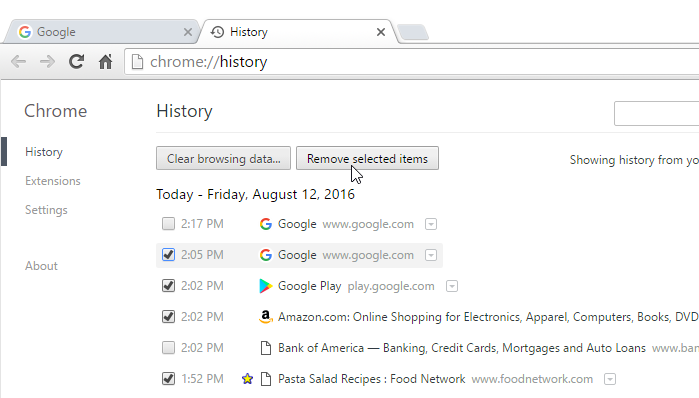This screenshot has width=699, height=398.
Task: Click the Amazon favicon in history list
Action: [266, 317]
